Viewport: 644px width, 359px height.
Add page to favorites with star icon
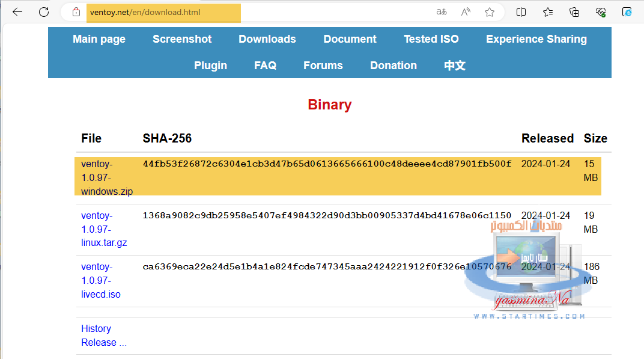[x=489, y=12]
